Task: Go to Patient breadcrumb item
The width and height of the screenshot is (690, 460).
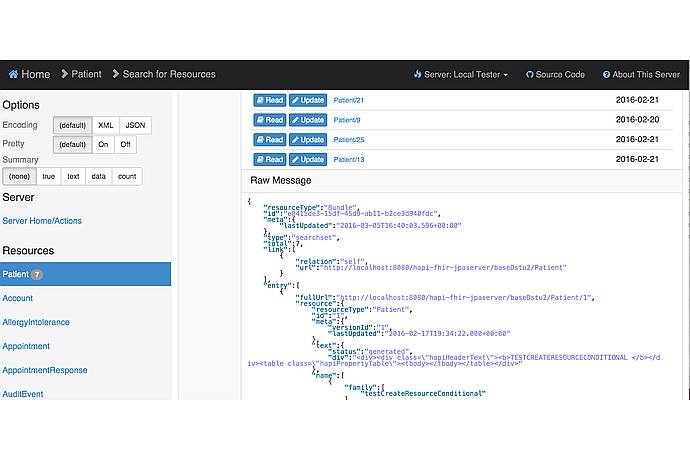Action: tap(86, 74)
